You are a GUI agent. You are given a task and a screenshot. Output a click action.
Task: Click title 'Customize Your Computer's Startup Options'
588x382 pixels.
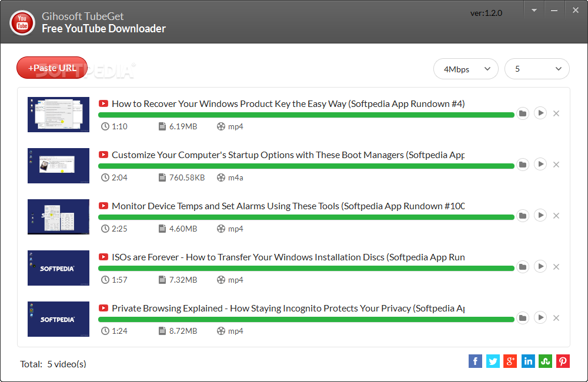(288, 155)
